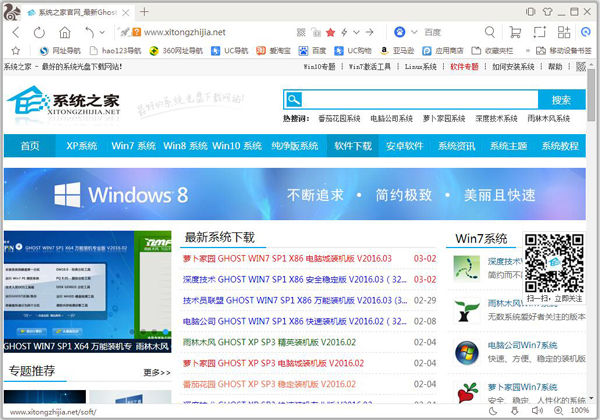Click the lightning speed mode icon
The height and width of the screenshot is (420, 600).
click(x=344, y=33)
